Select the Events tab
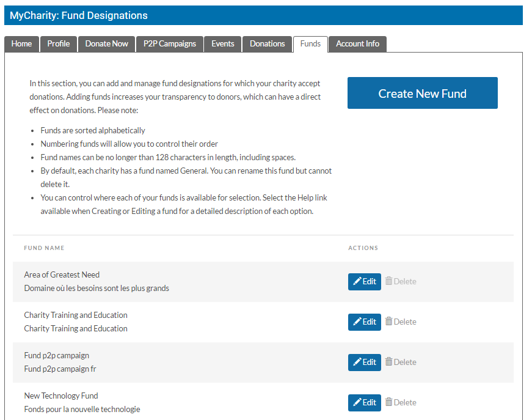Image resolution: width=532 pixels, height=420 pixels. pos(223,44)
